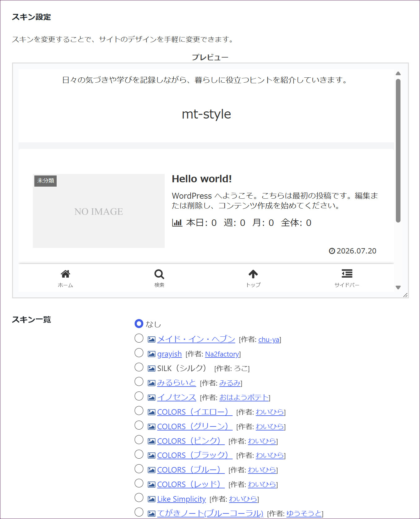The height and width of the screenshot is (519, 420).
Task: Click the Top arrow icon in preview
Action: 253,274
